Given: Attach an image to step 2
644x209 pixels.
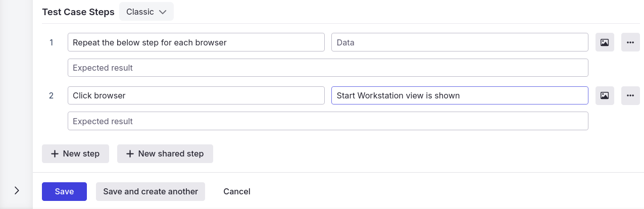Looking at the screenshot, I should pyautogui.click(x=605, y=95).
